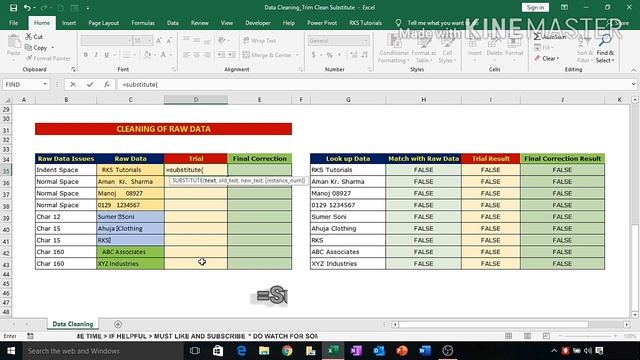
Task: Open Cell Styles gallery
Action: [x=447, y=48]
